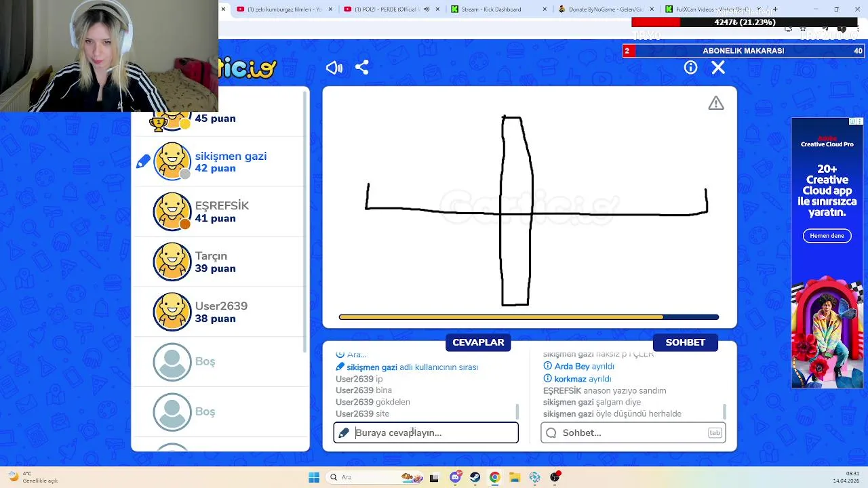Viewport: 868px width, 488px height.
Task: Report the drawing with warning triangle icon
Action: click(716, 103)
